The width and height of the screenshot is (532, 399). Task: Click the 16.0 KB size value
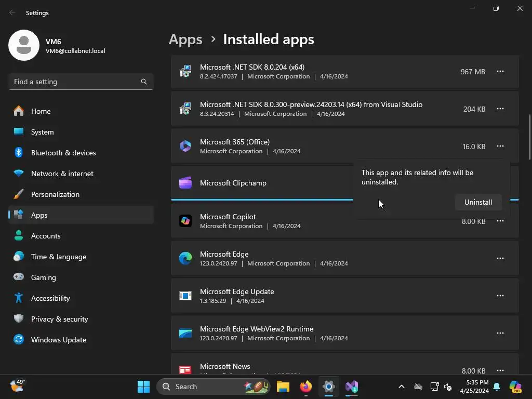(x=474, y=146)
